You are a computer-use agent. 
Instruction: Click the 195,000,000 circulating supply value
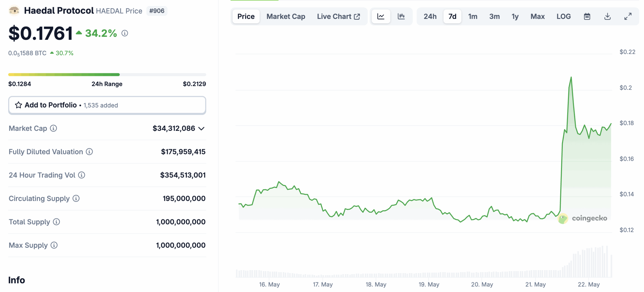pyautogui.click(x=184, y=199)
